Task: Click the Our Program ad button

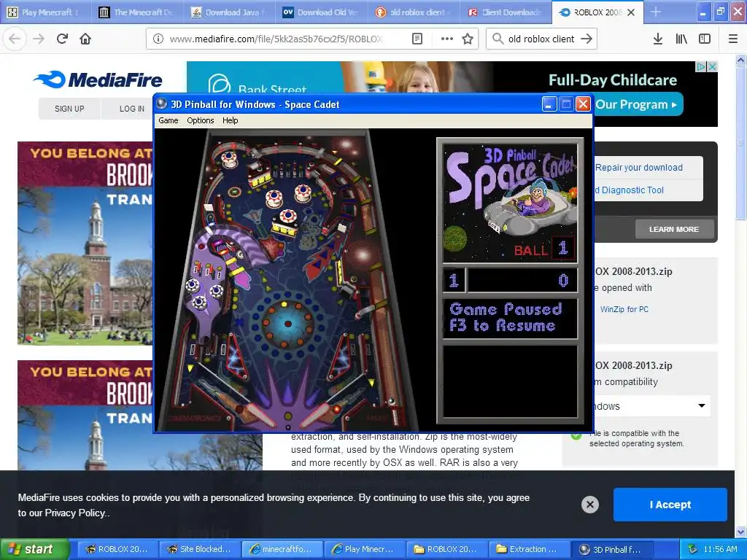Action: coord(638,104)
